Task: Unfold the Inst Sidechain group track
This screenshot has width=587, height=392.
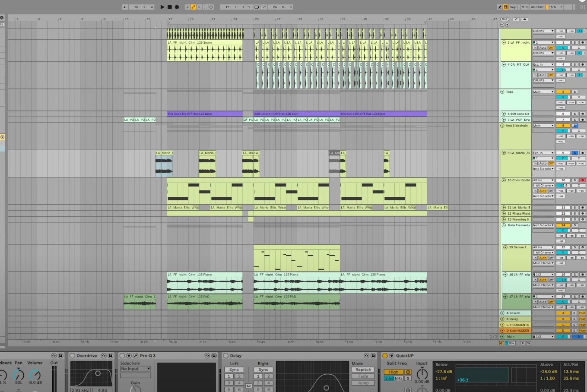Action: tap(502, 126)
